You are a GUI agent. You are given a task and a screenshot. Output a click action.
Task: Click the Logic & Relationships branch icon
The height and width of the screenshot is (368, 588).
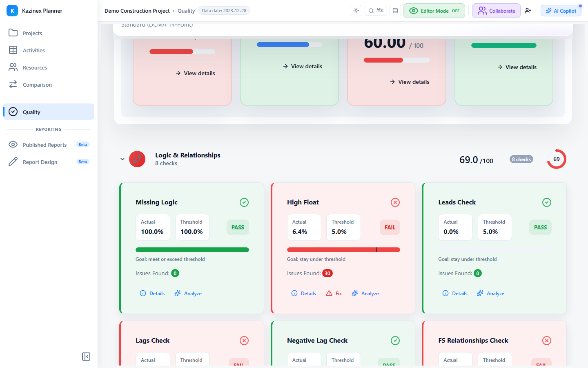(x=137, y=159)
